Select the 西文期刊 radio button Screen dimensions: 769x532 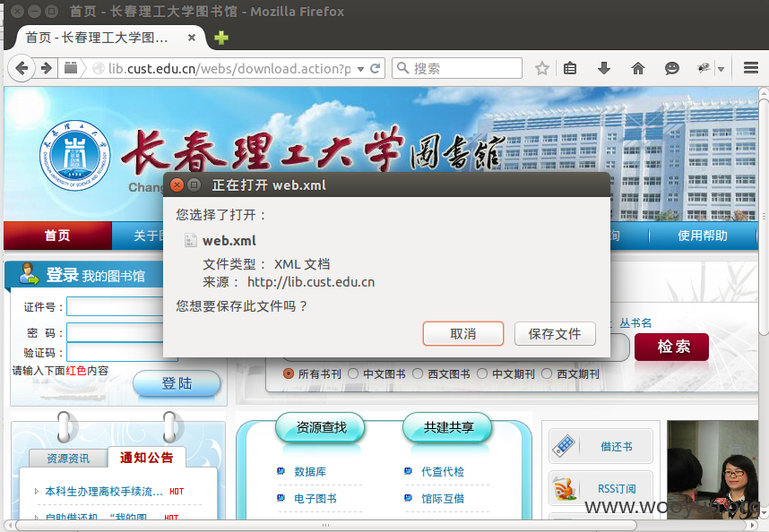point(547,373)
